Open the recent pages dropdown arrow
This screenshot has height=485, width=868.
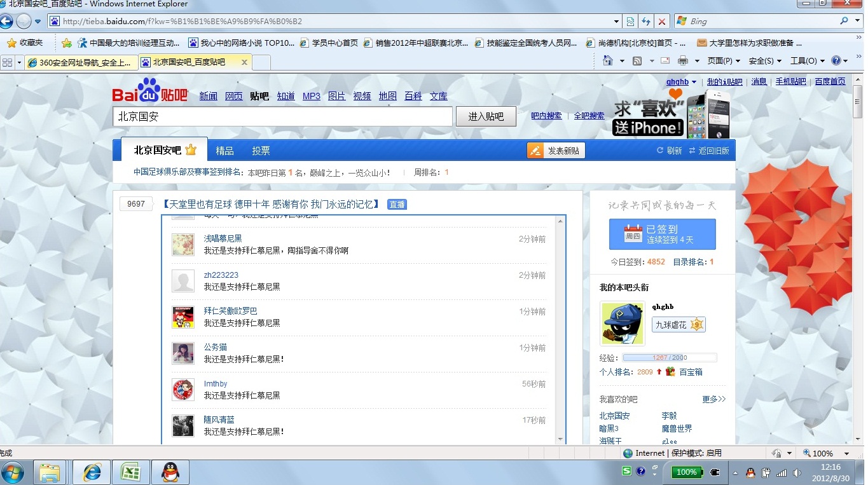click(38, 21)
